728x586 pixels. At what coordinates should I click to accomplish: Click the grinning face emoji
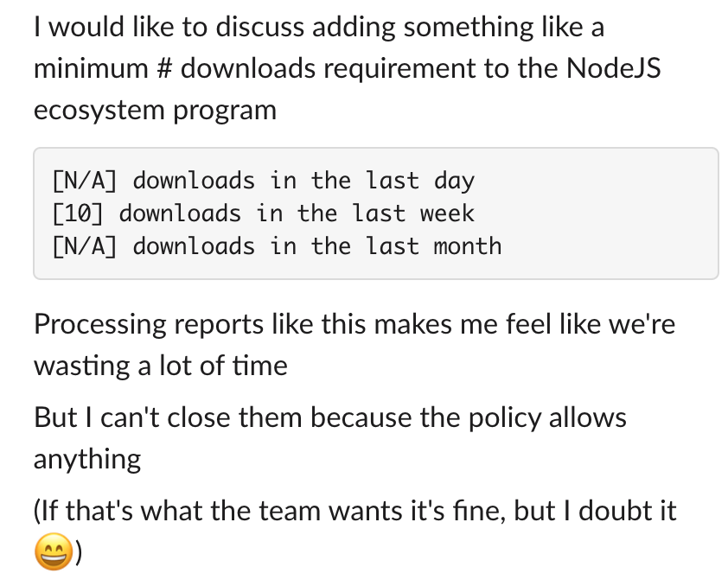point(54,551)
